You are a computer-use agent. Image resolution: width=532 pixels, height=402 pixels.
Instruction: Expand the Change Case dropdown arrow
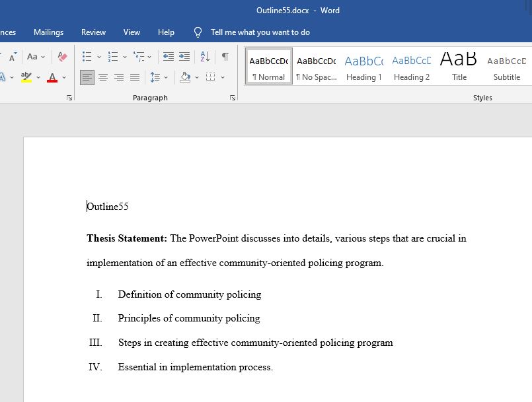[43, 57]
